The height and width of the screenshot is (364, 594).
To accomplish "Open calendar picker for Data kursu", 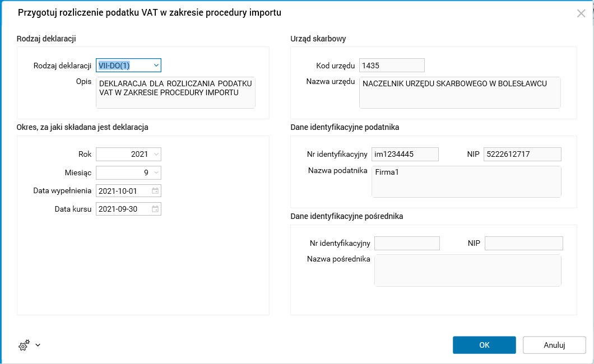I will 155,209.
